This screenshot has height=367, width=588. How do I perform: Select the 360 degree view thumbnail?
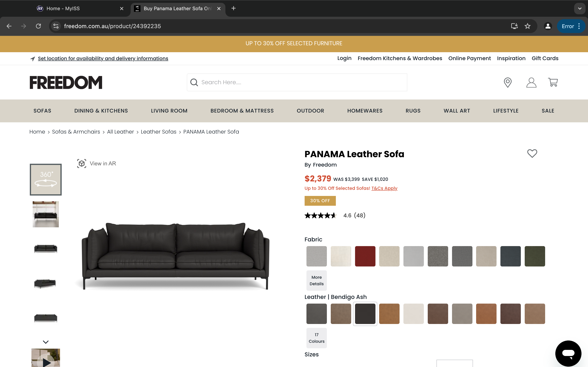tap(46, 180)
